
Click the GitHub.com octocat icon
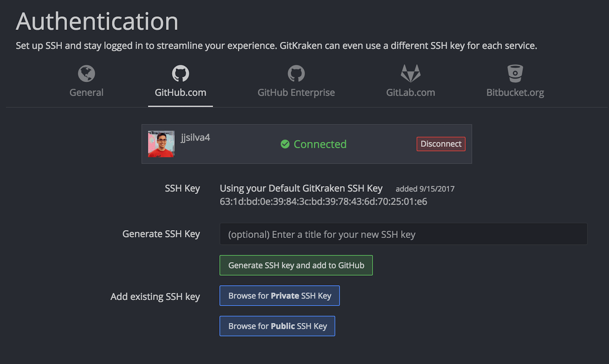tap(180, 73)
